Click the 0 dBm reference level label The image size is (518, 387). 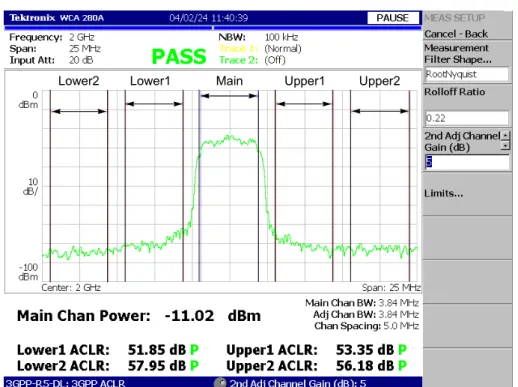click(x=29, y=100)
